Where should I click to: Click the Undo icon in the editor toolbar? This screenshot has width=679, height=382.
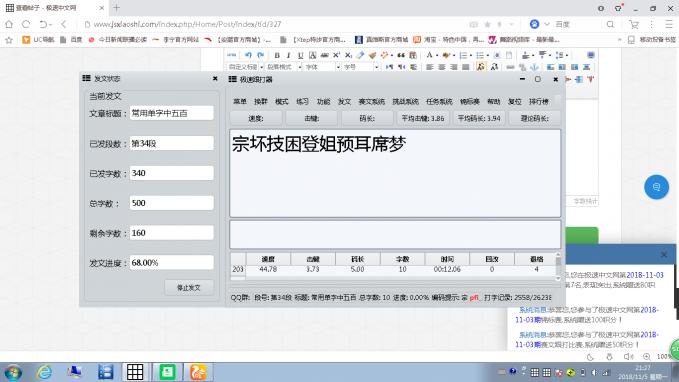pyautogui.click(x=248, y=55)
